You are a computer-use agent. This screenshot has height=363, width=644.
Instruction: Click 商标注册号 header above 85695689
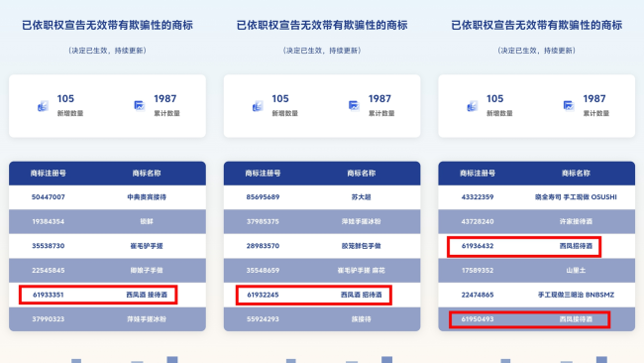[x=263, y=174]
